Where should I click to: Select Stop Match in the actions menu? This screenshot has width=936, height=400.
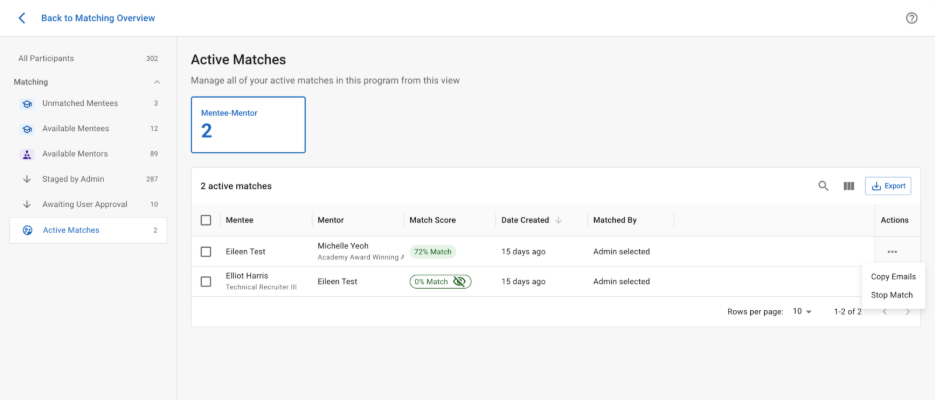click(892, 295)
